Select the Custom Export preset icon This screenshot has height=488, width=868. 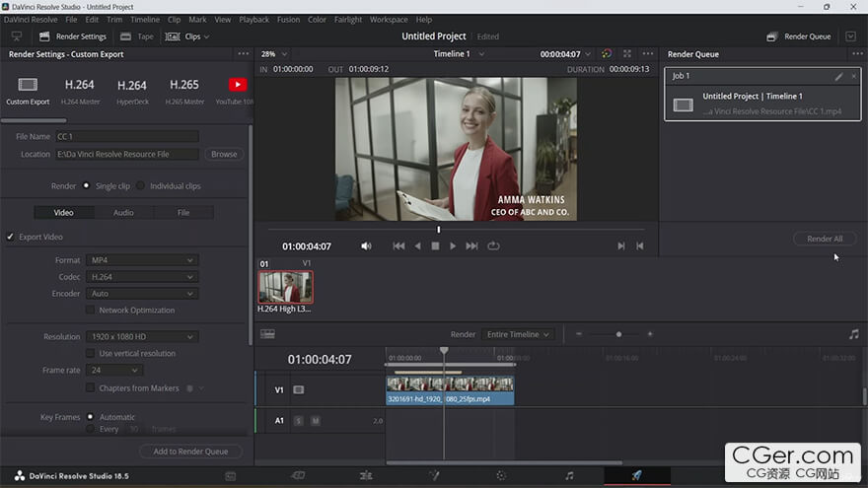pos(28,85)
